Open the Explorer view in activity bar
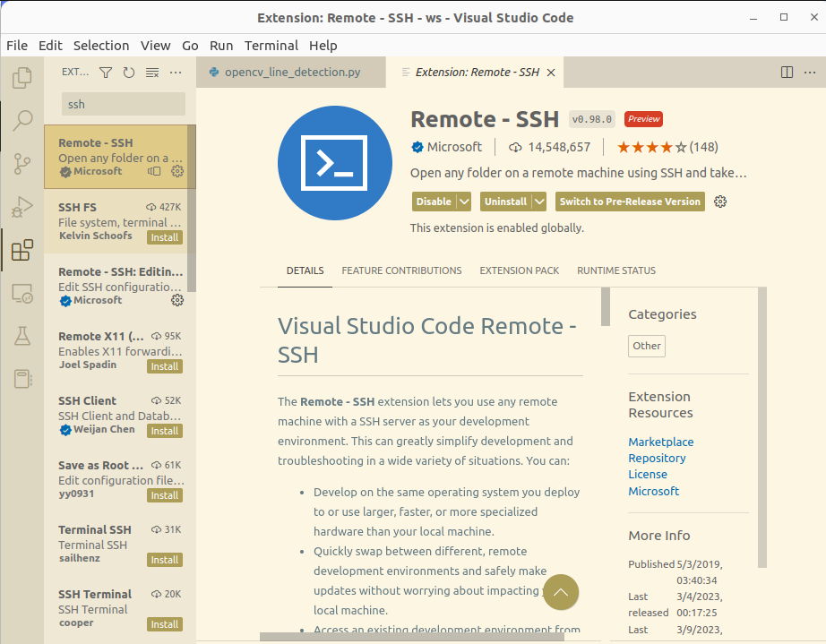Screen dimensions: 826x644 pos(22,77)
